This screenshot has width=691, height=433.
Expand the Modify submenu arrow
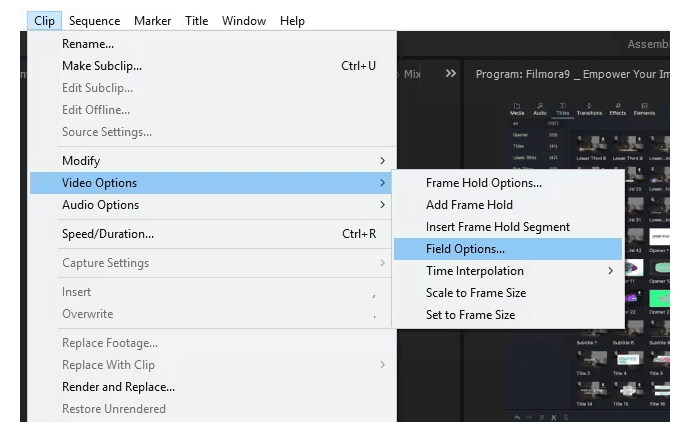pyautogui.click(x=382, y=161)
